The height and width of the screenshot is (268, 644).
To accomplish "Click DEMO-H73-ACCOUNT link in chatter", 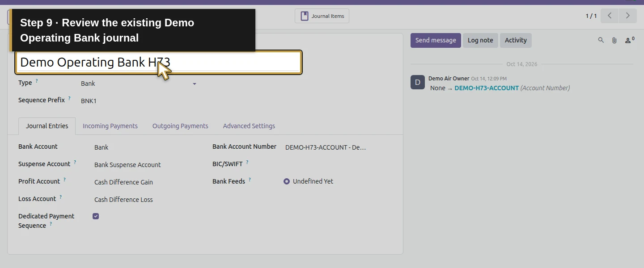I will (x=487, y=88).
